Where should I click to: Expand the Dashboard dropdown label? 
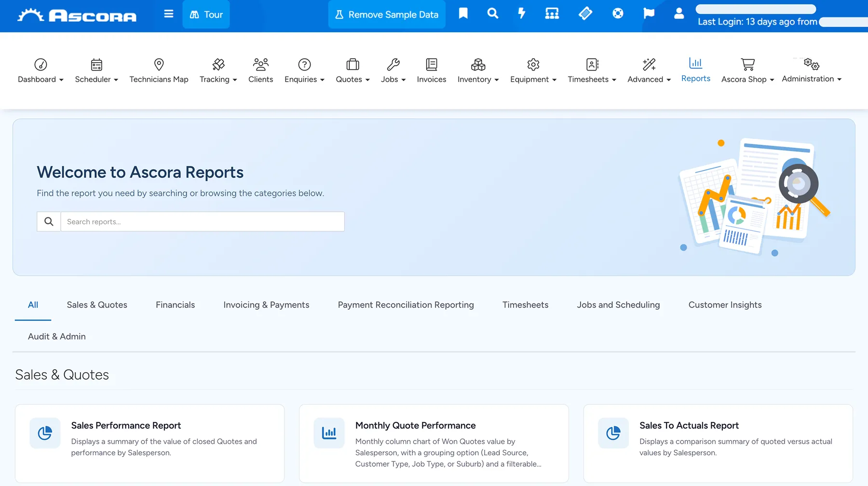pos(41,79)
